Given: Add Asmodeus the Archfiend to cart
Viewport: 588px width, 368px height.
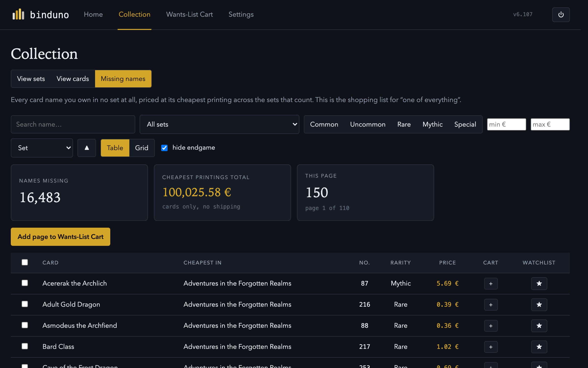Looking at the screenshot, I should pyautogui.click(x=491, y=326).
